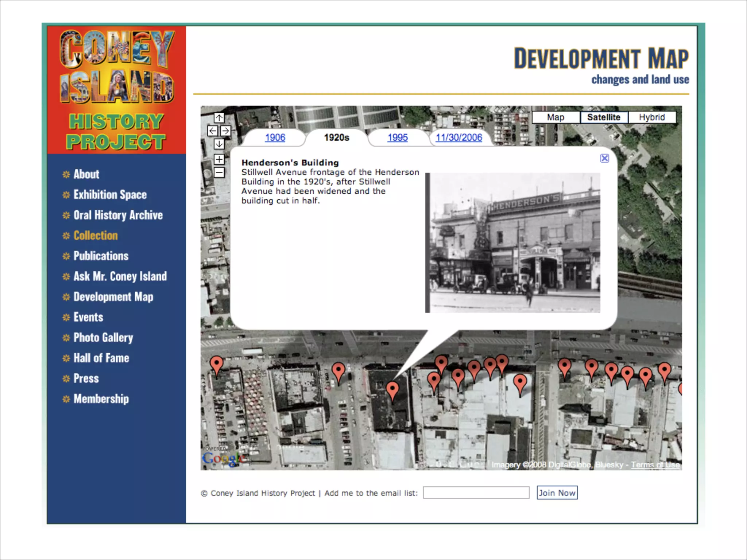
Task: Switch to Hybrid view
Action: (x=652, y=117)
